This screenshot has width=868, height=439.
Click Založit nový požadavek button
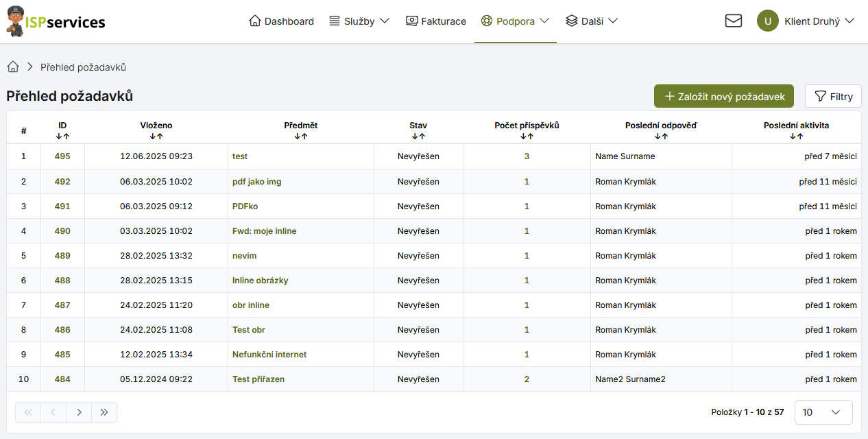pos(723,97)
